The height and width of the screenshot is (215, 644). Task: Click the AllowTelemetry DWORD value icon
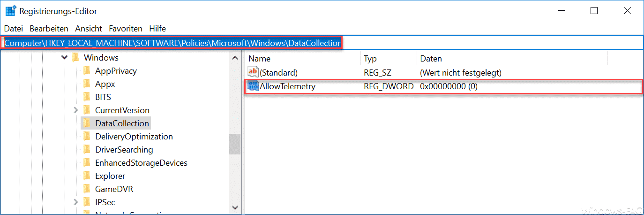click(253, 86)
